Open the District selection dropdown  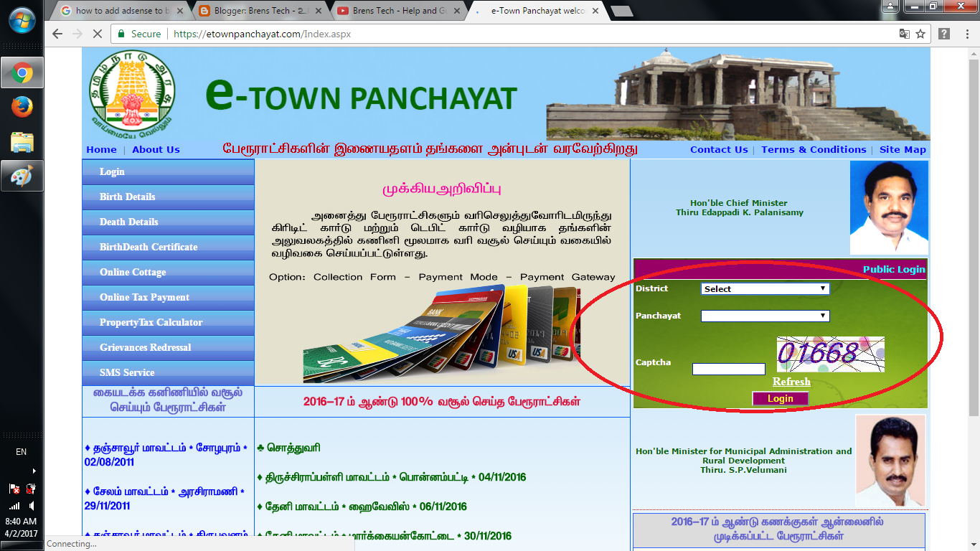[x=765, y=288]
